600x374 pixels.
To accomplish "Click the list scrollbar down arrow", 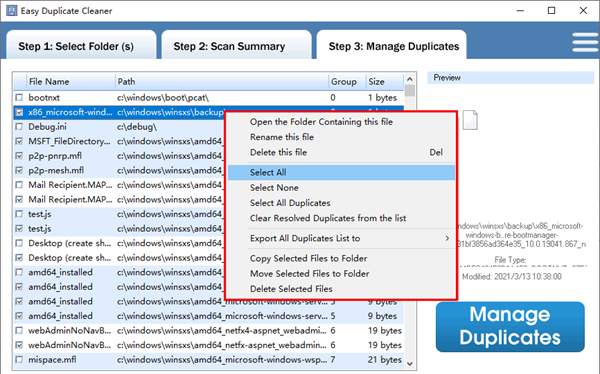I will click(x=410, y=363).
